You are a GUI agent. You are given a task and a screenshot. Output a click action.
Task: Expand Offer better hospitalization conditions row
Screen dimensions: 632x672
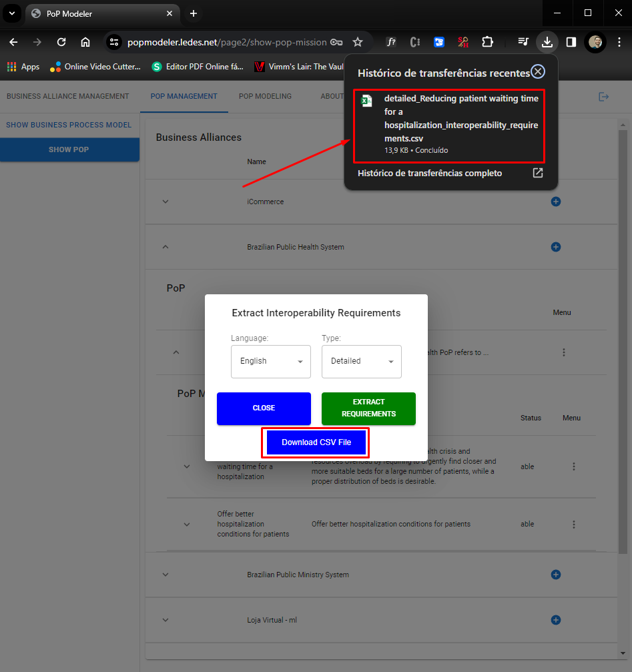coord(187,524)
